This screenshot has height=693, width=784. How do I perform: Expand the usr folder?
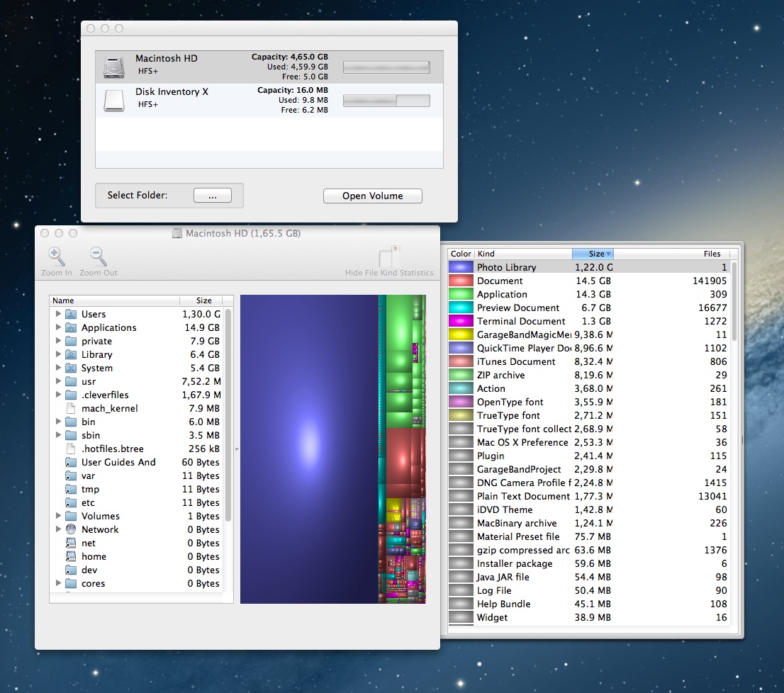pos(58,381)
